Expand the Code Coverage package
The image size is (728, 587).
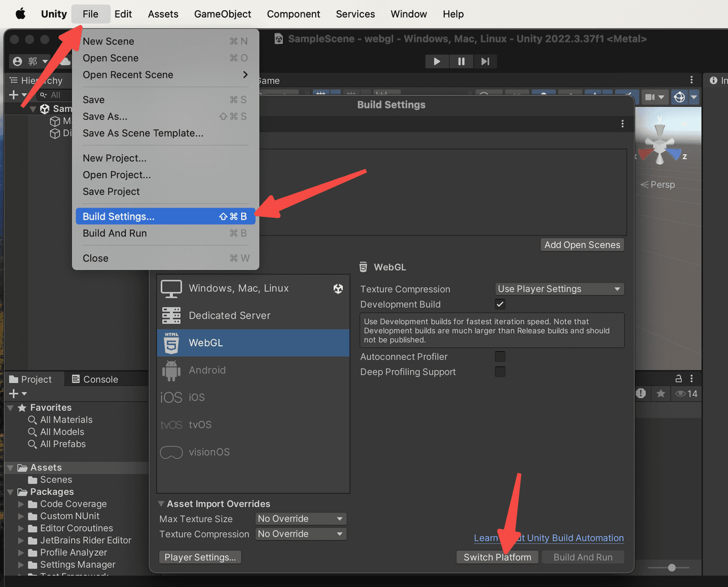(21, 504)
